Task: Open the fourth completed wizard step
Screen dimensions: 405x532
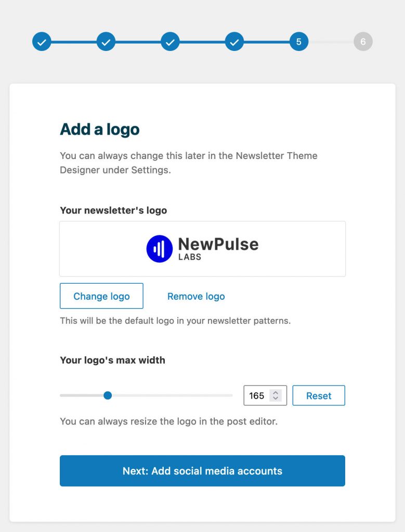Action: click(234, 42)
